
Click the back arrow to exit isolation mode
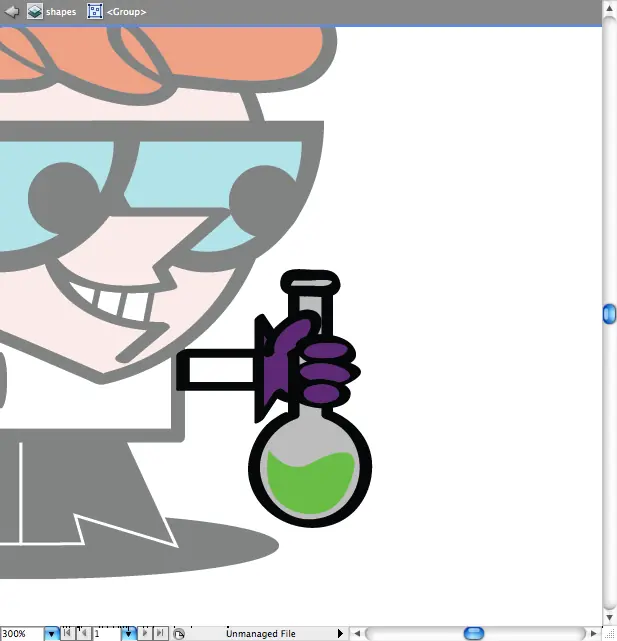pyautogui.click(x=11, y=11)
